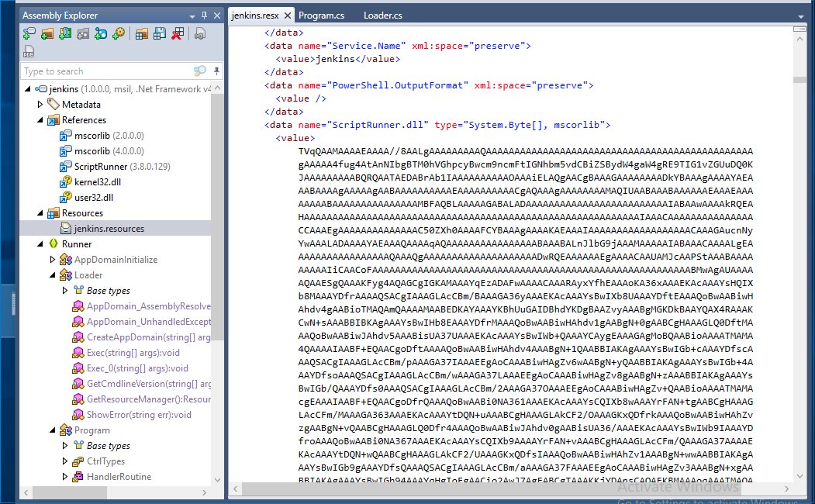Expand the AppDomainInitialize class node
This screenshot has width=815, height=504.
53,259
